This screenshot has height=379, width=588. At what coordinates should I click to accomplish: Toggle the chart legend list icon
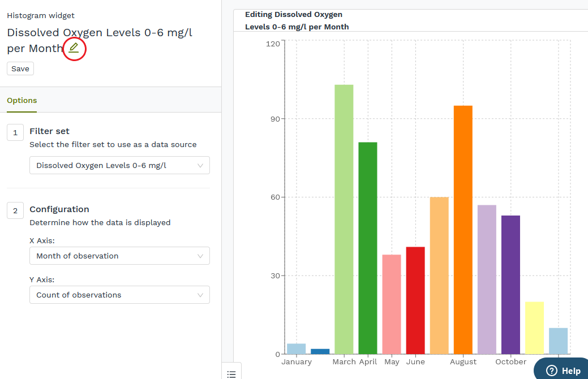(x=231, y=373)
